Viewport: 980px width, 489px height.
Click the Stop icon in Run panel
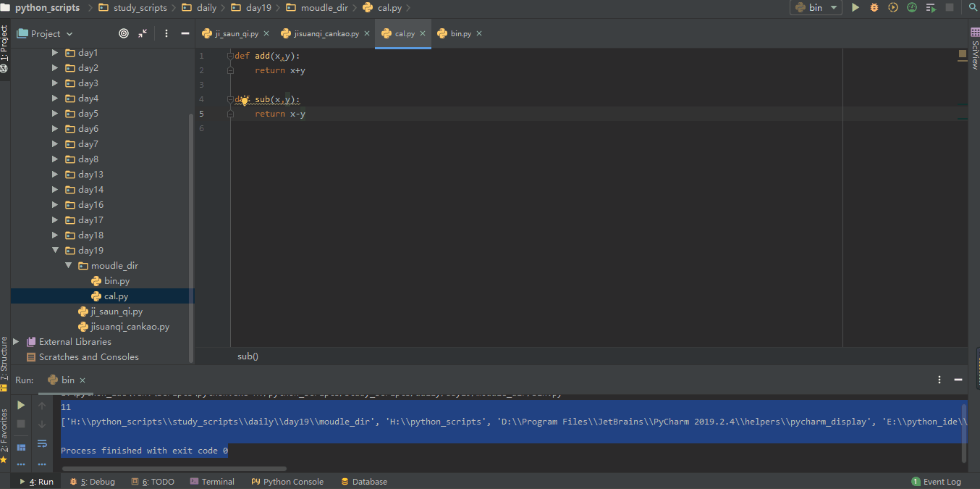[21, 424]
